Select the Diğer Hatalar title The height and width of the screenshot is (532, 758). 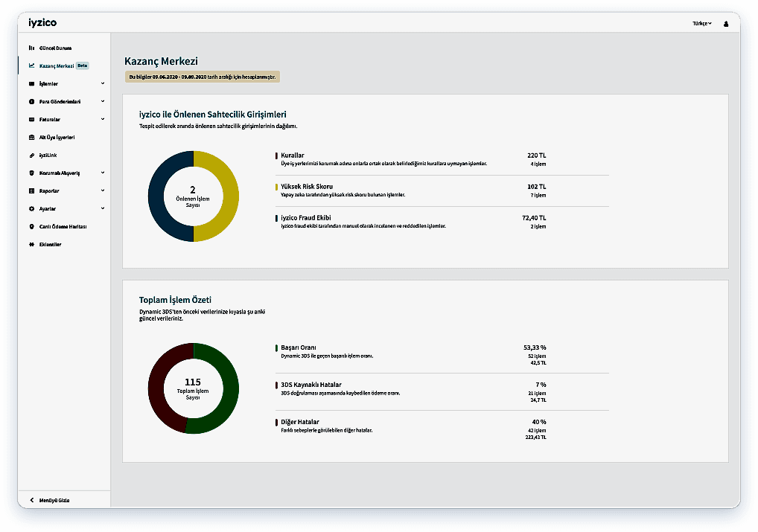(300, 422)
